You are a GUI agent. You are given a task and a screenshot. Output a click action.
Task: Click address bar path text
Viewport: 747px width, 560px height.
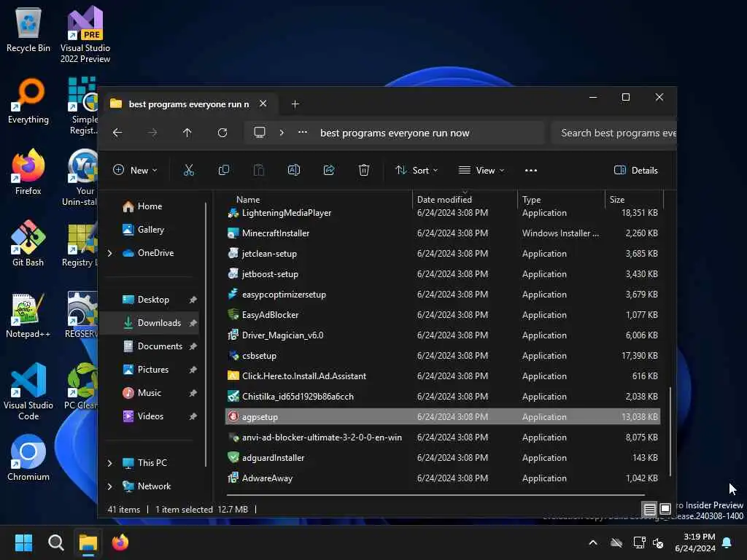point(395,133)
